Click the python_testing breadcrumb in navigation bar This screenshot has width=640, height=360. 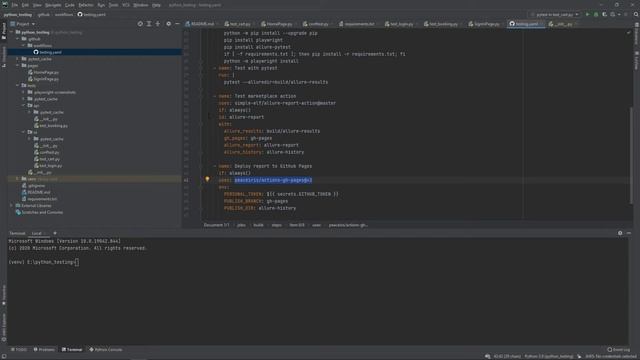click(18, 14)
